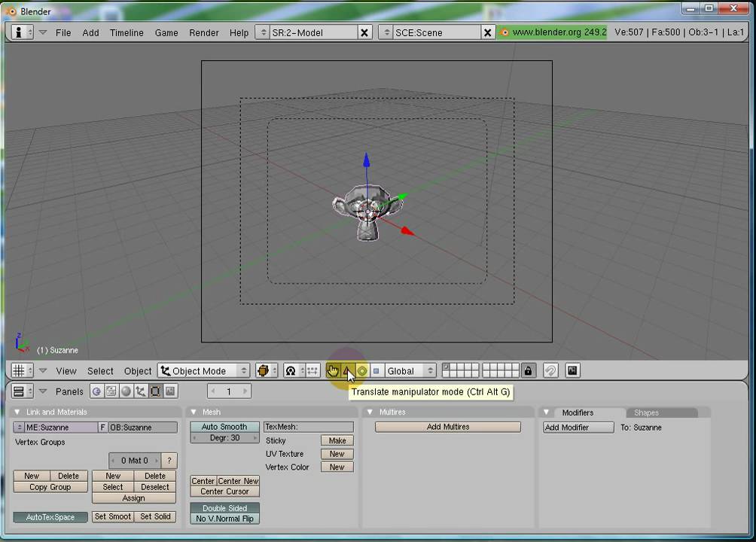Screen dimensions: 756x542
Task: Click the Set Solid button
Action: click(155, 516)
